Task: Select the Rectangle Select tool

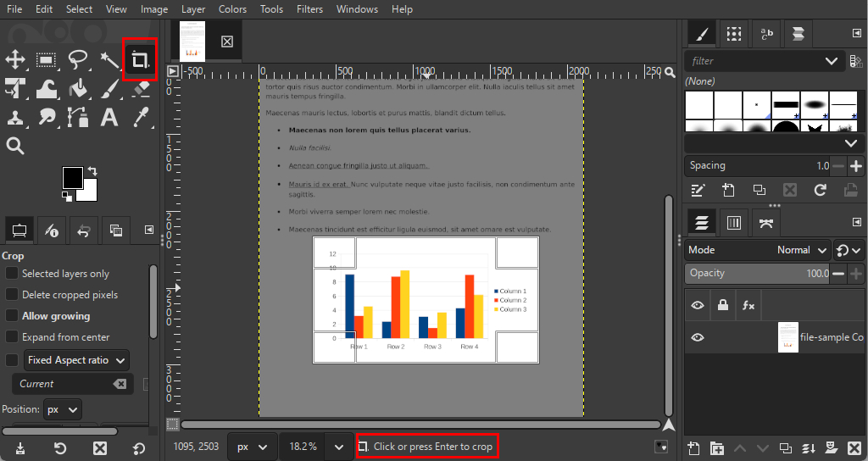Action: point(46,60)
